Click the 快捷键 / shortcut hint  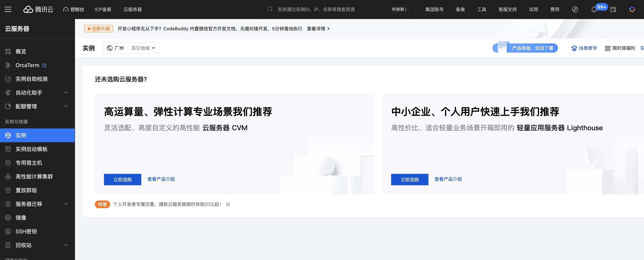399,10
